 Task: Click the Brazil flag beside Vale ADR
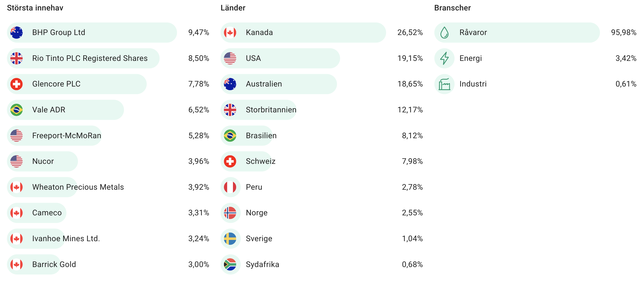click(x=16, y=110)
